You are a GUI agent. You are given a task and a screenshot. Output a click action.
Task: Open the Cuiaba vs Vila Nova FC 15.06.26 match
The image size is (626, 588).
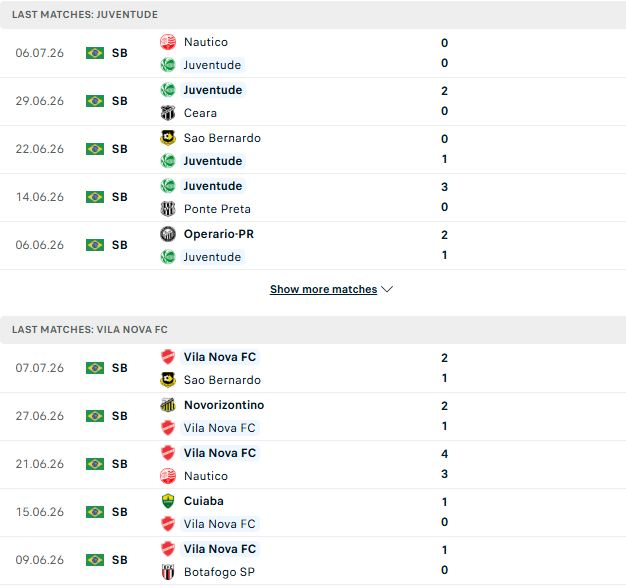pos(313,512)
